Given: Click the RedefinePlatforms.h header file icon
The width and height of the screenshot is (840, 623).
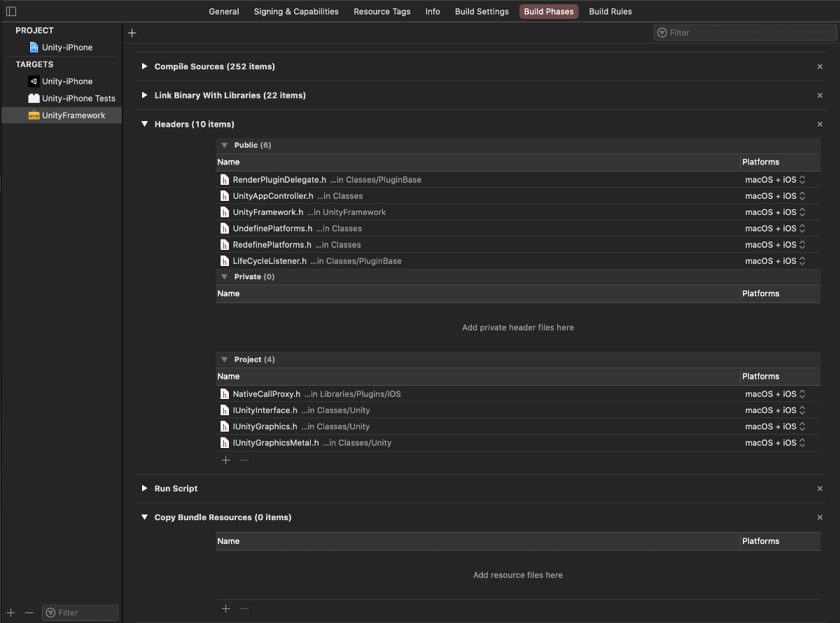Looking at the screenshot, I should click(225, 245).
